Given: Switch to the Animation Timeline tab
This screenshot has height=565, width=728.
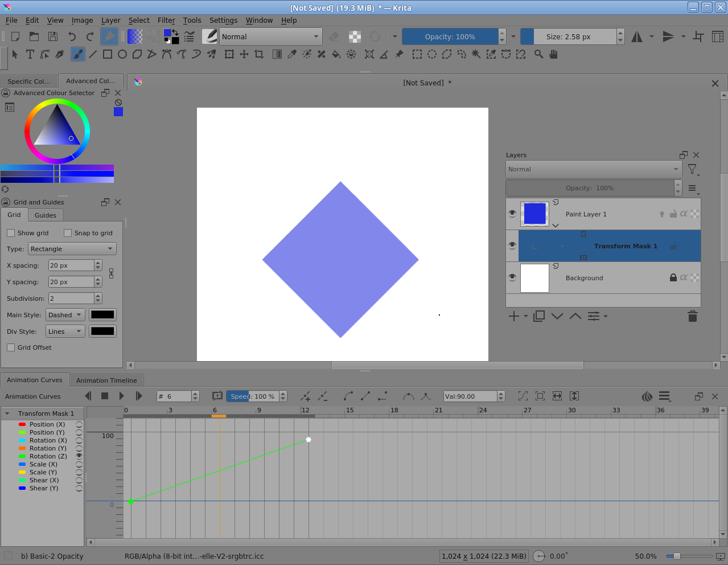Looking at the screenshot, I should coord(106,380).
